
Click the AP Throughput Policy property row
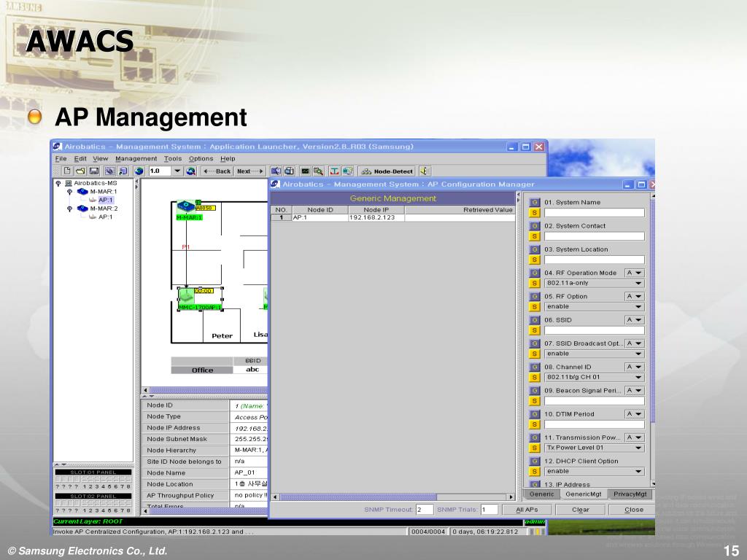pyautogui.click(x=205, y=495)
